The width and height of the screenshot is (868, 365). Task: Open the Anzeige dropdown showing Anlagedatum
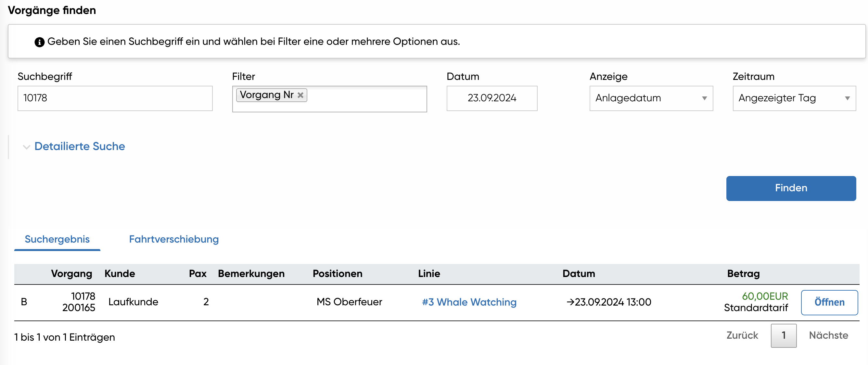click(651, 98)
